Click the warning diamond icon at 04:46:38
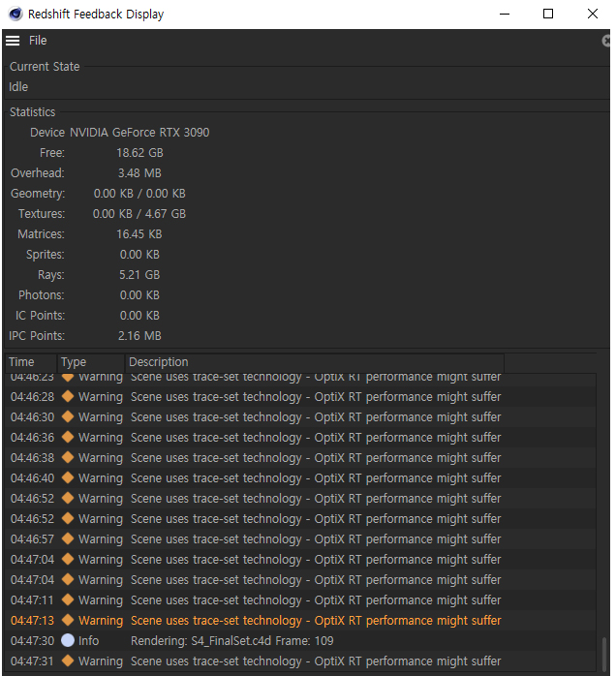616x676 pixels. (68, 457)
